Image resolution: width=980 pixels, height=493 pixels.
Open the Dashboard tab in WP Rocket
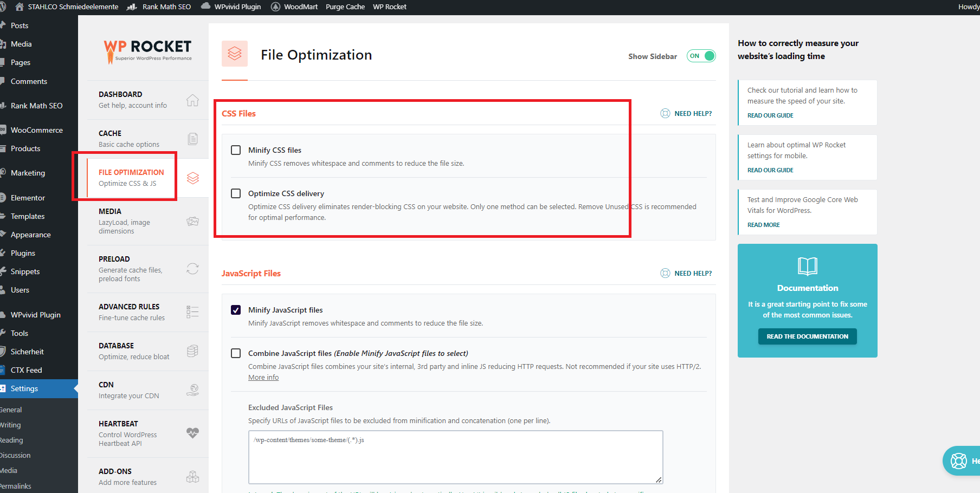pos(147,100)
